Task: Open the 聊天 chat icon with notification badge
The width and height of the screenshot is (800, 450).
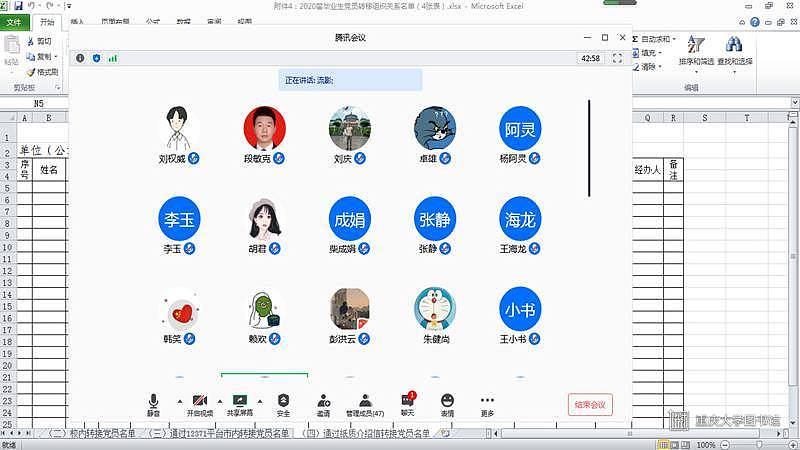Action: coord(408,400)
